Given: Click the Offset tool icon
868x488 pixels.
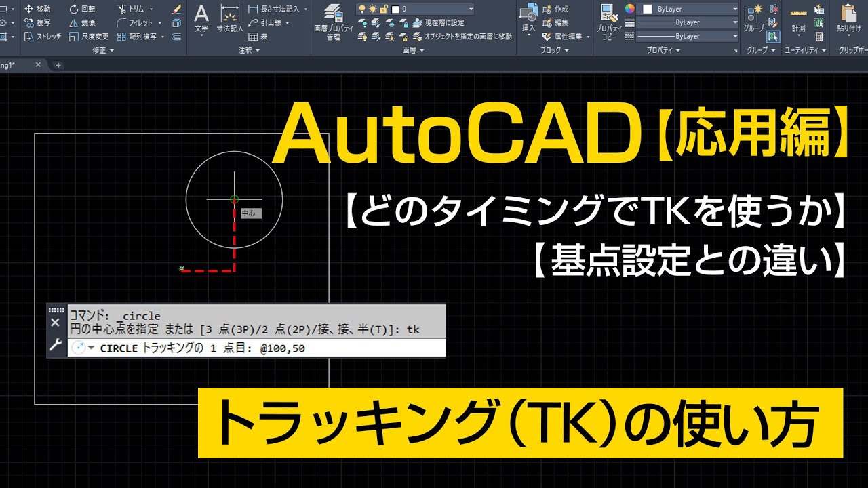Looking at the screenshot, I should click(x=176, y=36).
